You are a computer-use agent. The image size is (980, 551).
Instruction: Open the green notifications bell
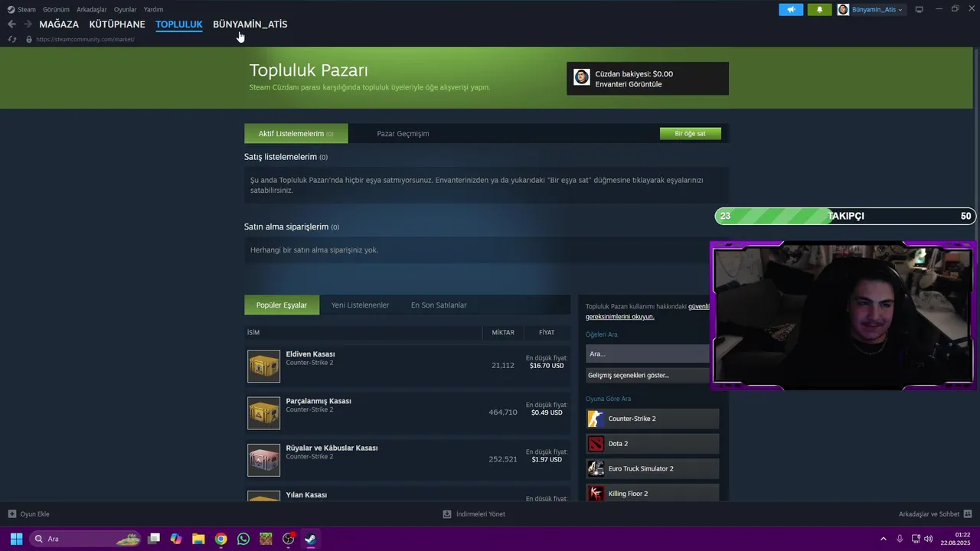(819, 9)
